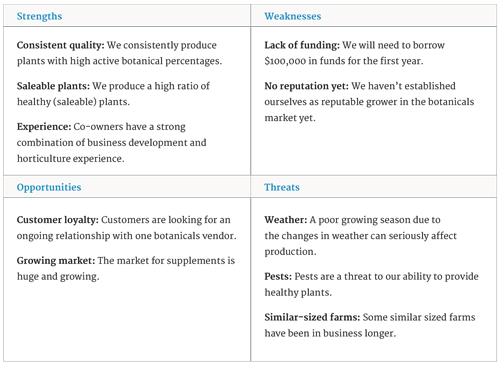500x365 pixels.
Task: Click 'have been in business longer.' line
Action: (x=330, y=333)
